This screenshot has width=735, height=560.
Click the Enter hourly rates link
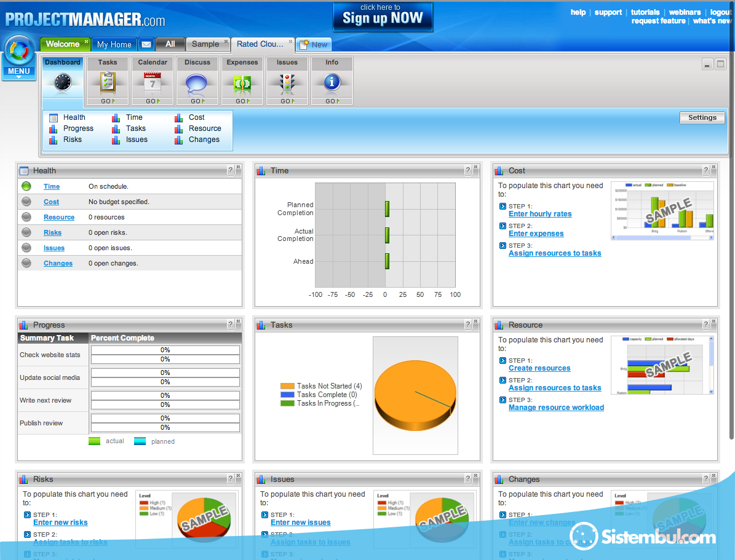pos(540,214)
